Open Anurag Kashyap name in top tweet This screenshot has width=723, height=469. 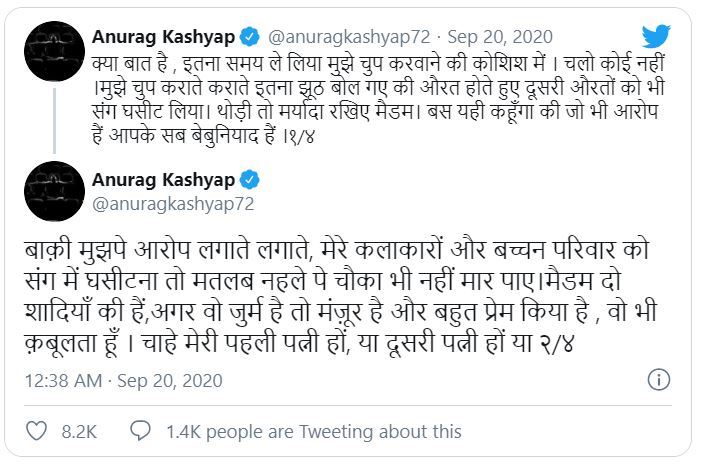pyautogui.click(x=164, y=36)
